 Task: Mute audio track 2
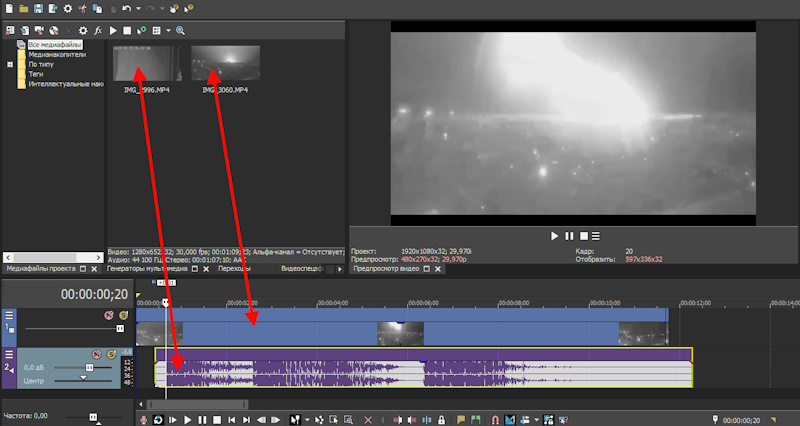(96, 354)
